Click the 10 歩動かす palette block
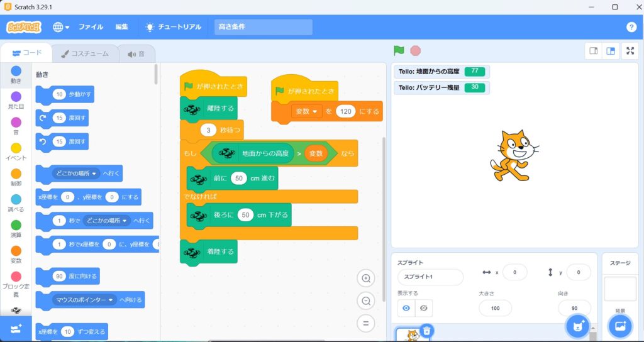The width and height of the screenshot is (644, 342). (x=65, y=95)
